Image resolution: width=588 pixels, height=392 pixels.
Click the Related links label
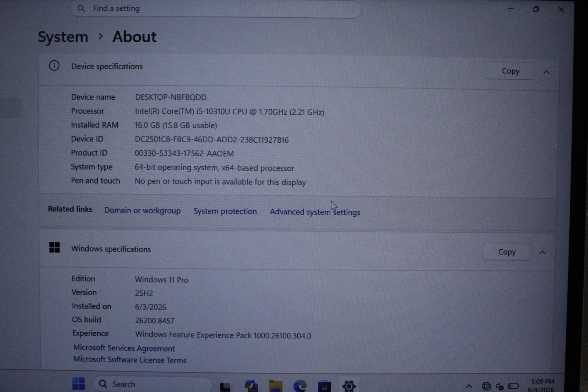pyautogui.click(x=70, y=209)
